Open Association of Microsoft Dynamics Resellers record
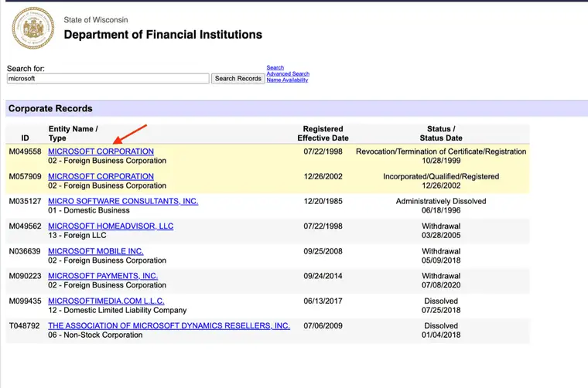The width and height of the screenshot is (588, 388). (x=169, y=326)
